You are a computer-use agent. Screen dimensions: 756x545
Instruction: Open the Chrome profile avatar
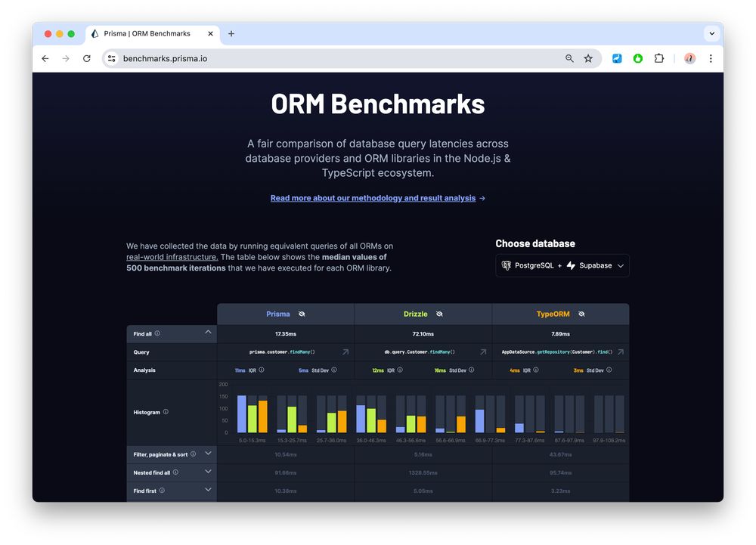pos(689,58)
